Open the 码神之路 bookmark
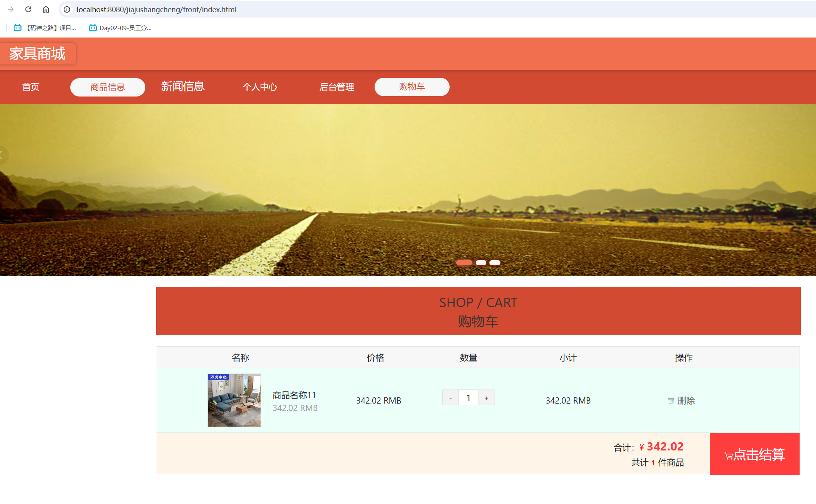Screen dimensions: 816x504 tap(45, 28)
